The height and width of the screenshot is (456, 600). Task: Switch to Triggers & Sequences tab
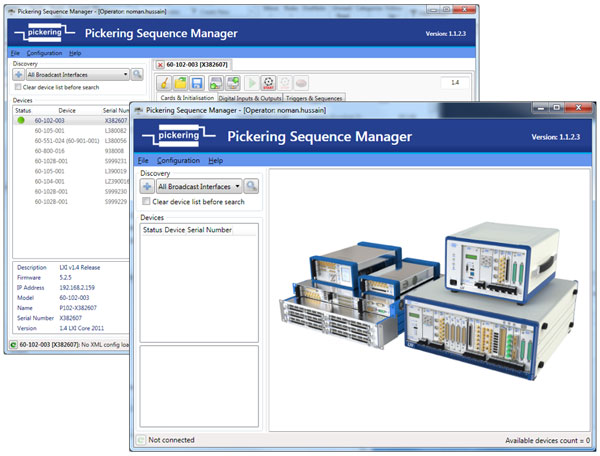click(314, 98)
